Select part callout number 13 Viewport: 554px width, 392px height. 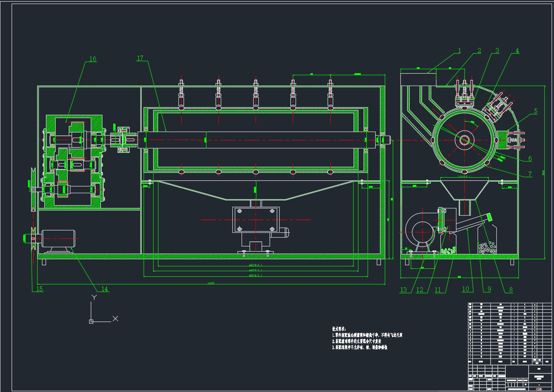tap(403, 290)
